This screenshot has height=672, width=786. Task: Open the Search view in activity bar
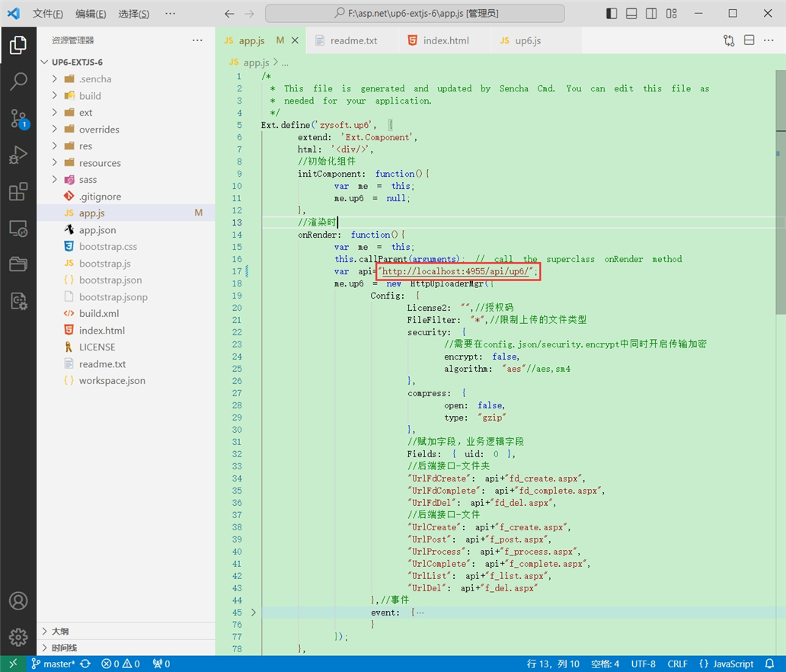(x=18, y=82)
